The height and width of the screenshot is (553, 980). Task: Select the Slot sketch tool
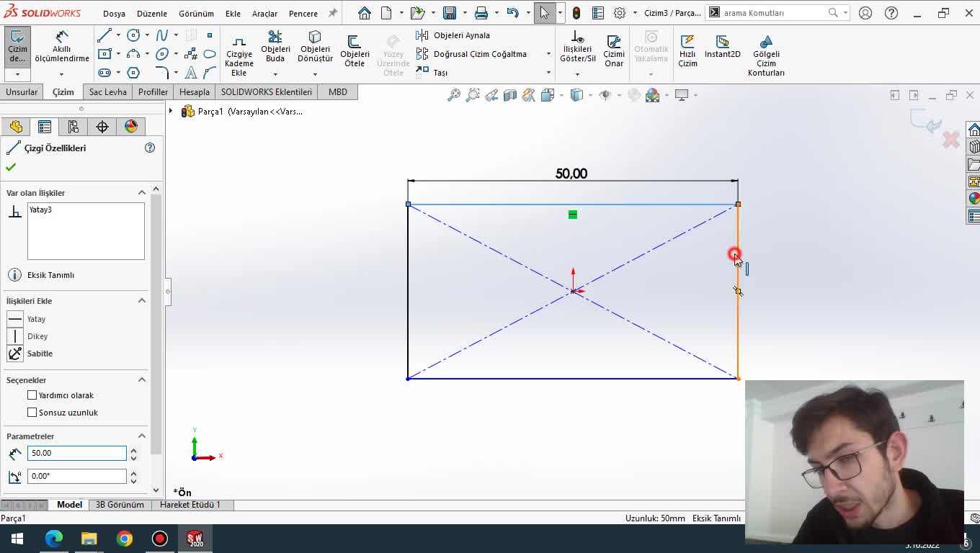(x=104, y=73)
